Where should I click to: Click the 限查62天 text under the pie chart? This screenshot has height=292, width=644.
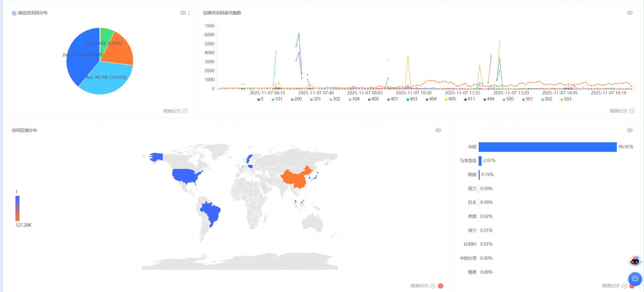click(x=172, y=111)
